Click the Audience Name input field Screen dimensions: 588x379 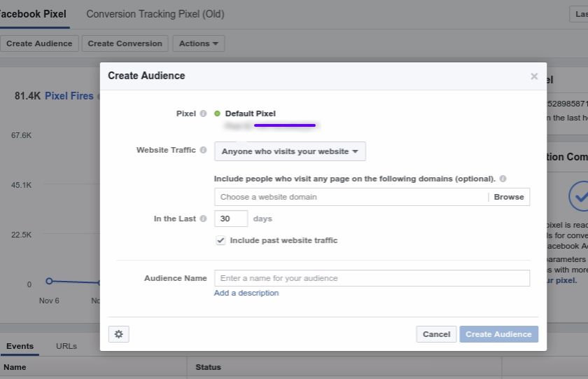point(372,278)
